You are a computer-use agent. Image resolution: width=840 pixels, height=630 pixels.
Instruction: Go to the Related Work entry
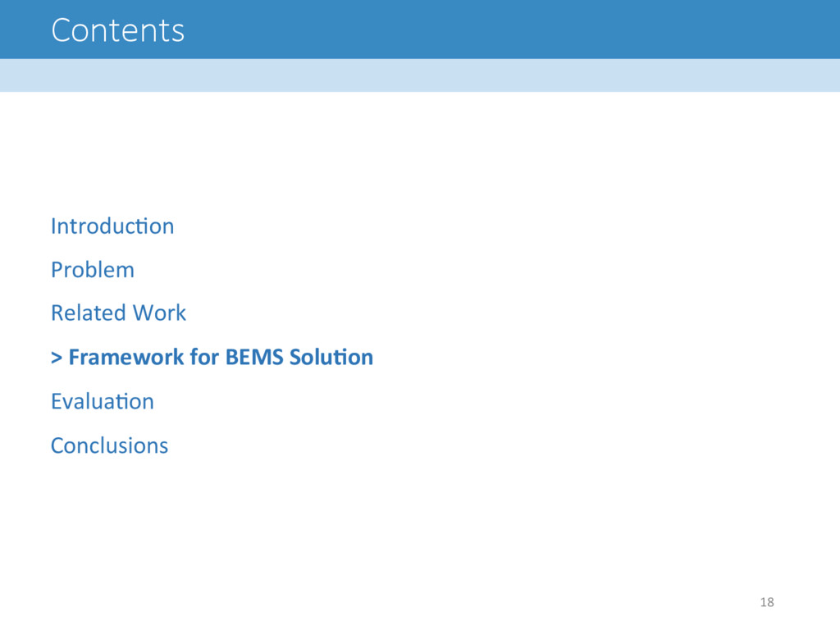tap(118, 313)
